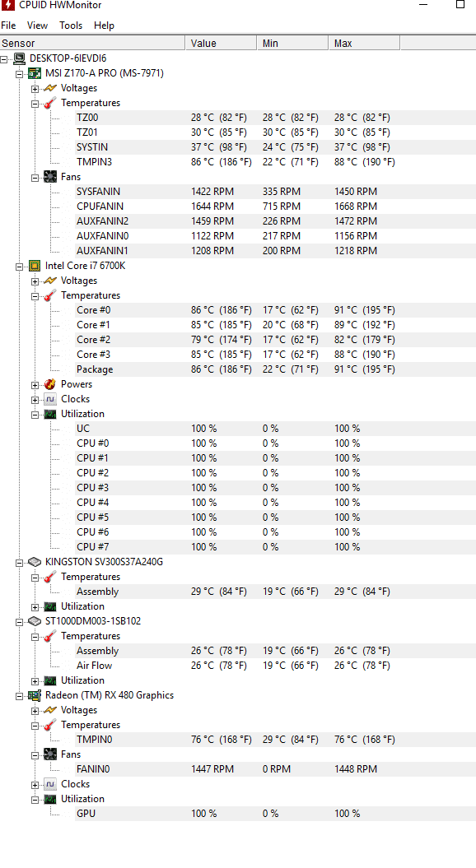Click the CPU Clocks waveform icon
This screenshot has width=476, height=868.
50,399
